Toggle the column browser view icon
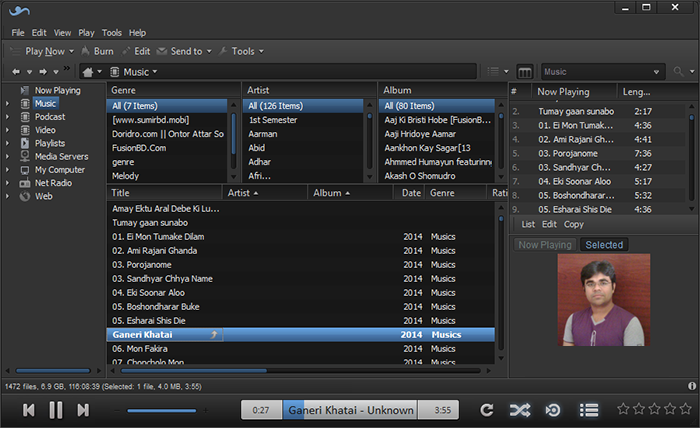 pos(525,71)
